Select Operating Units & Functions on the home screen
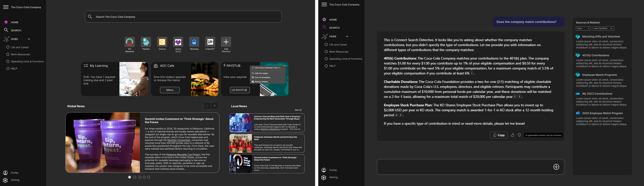Image resolution: width=644 pixels, height=186 pixels. [x=8, y=61]
